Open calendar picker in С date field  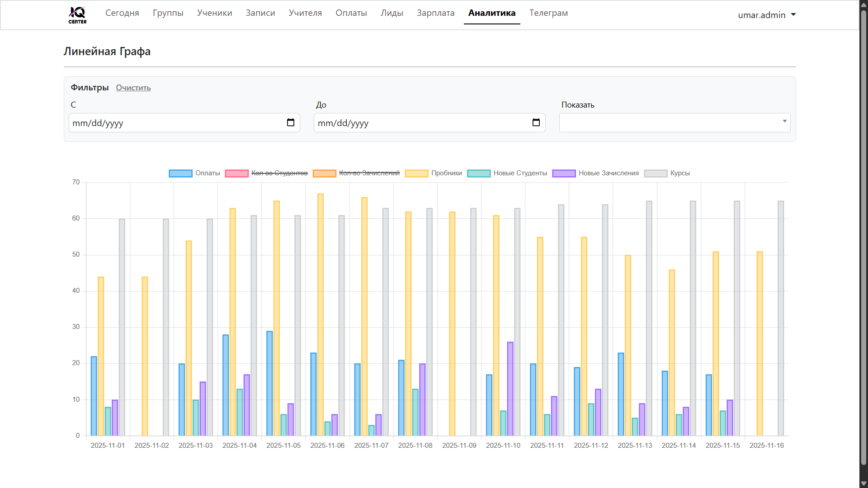(291, 123)
